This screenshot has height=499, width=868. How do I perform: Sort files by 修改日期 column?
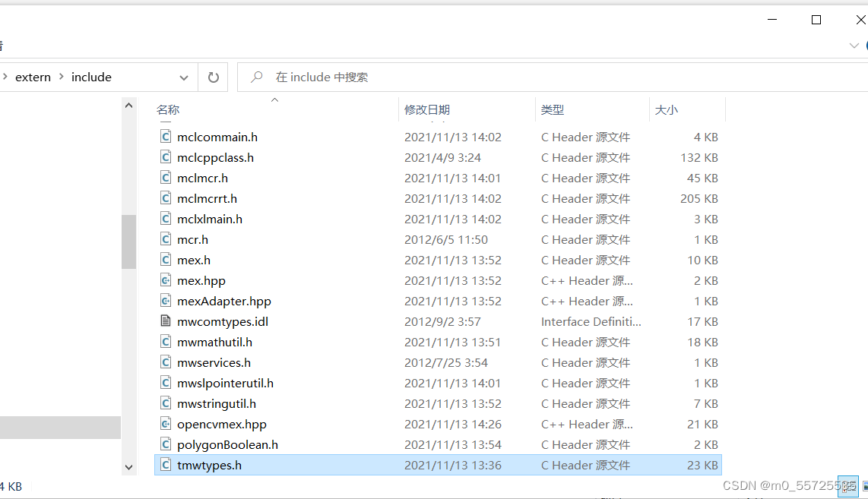click(x=427, y=109)
